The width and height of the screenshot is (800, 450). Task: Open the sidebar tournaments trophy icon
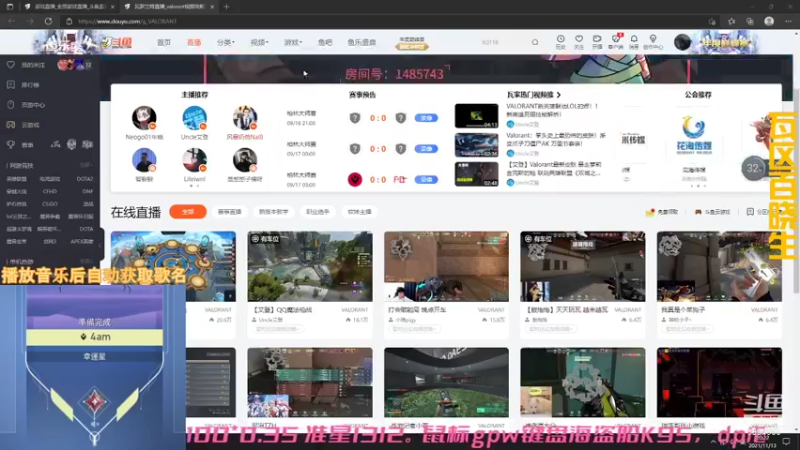[x=11, y=145]
